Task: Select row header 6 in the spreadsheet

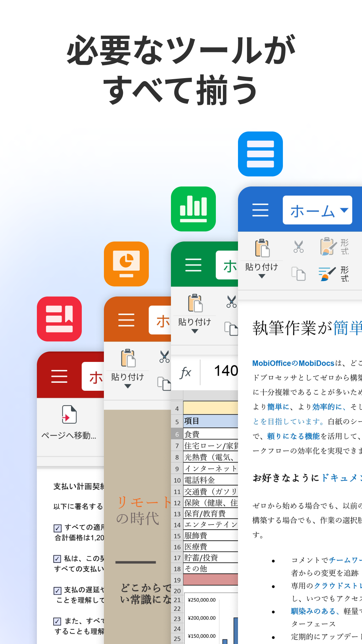Action: pos(177,434)
